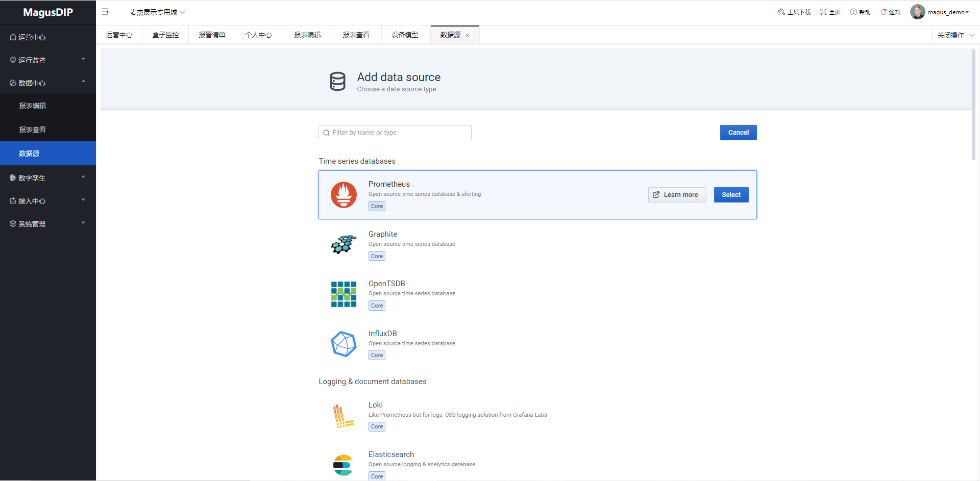The height and width of the screenshot is (481, 980).
Task: Switch to the 个人中心 tab
Action: 258,35
